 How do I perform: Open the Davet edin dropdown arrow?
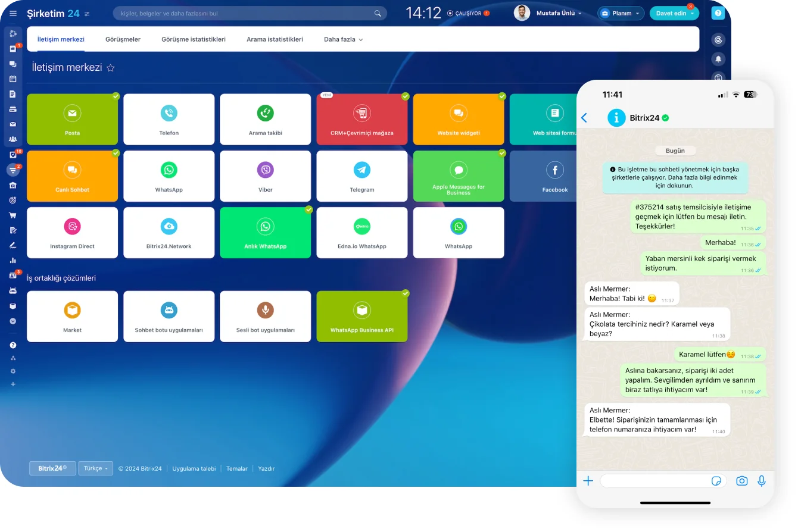pyautogui.click(x=693, y=13)
